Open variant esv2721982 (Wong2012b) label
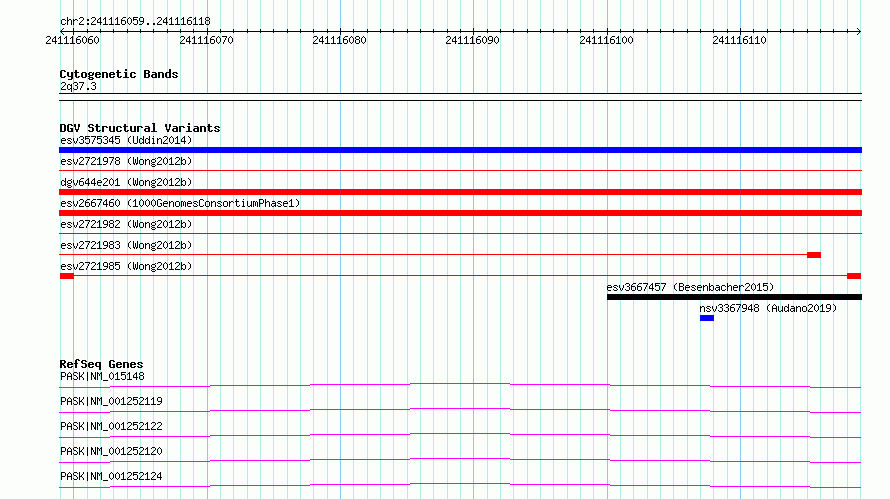 [x=126, y=224]
